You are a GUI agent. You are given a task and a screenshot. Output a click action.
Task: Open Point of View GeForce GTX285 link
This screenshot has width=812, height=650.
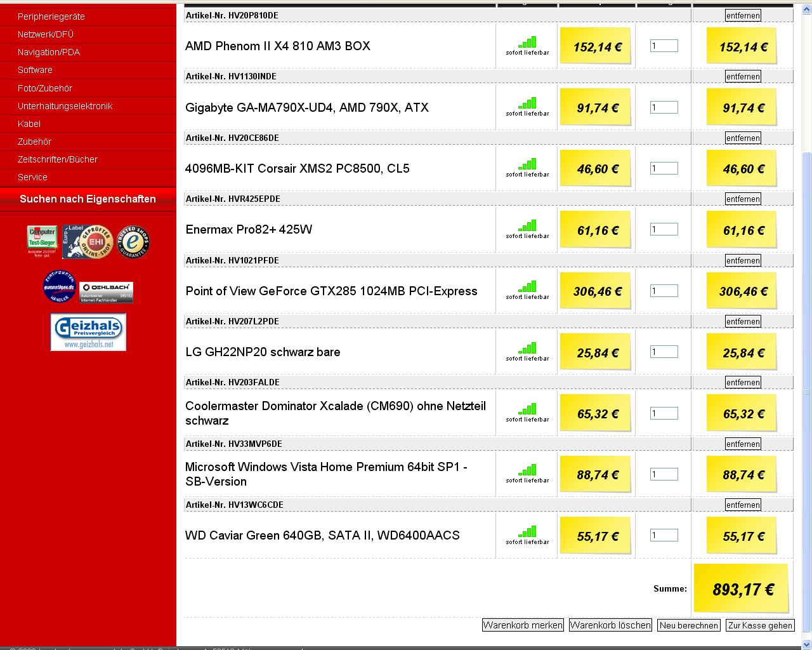tap(331, 291)
